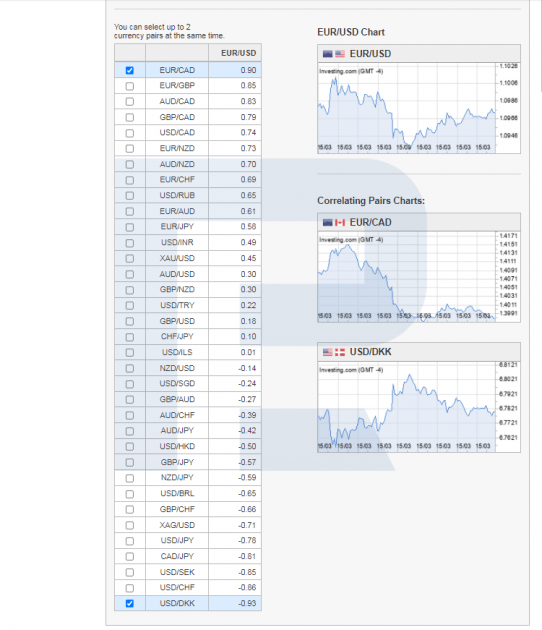Uncheck the EUR/CAD checkbox
Screen dimensions: 542x630
pyautogui.click(x=129, y=70)
